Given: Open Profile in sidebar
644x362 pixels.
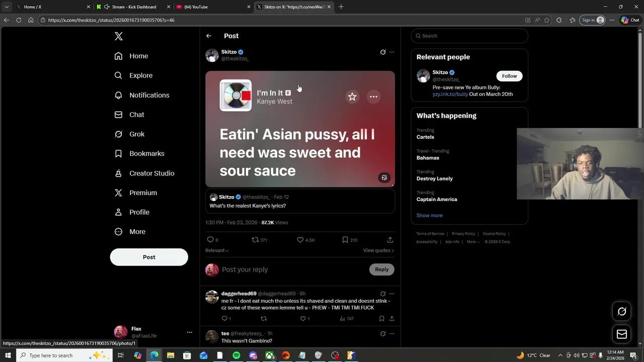Looking at the screenshot, I should tap(132, 212).
